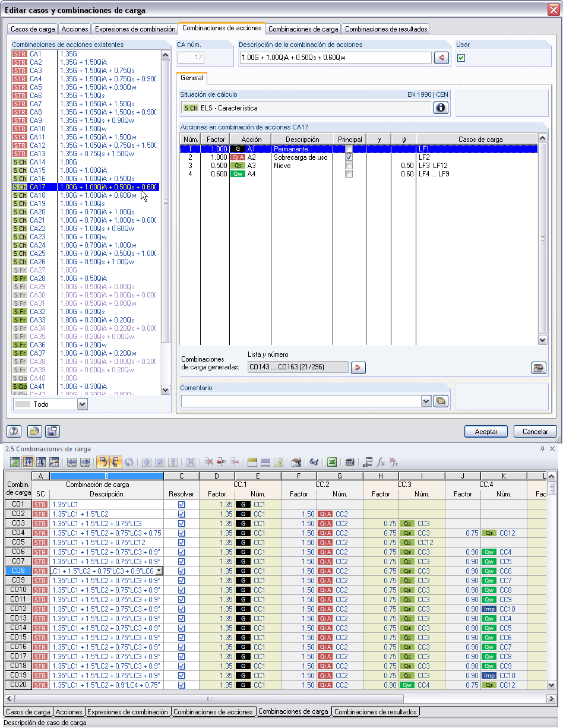Open the calculator tool in table toolbar
563x728 pixels.
(350, 462)
